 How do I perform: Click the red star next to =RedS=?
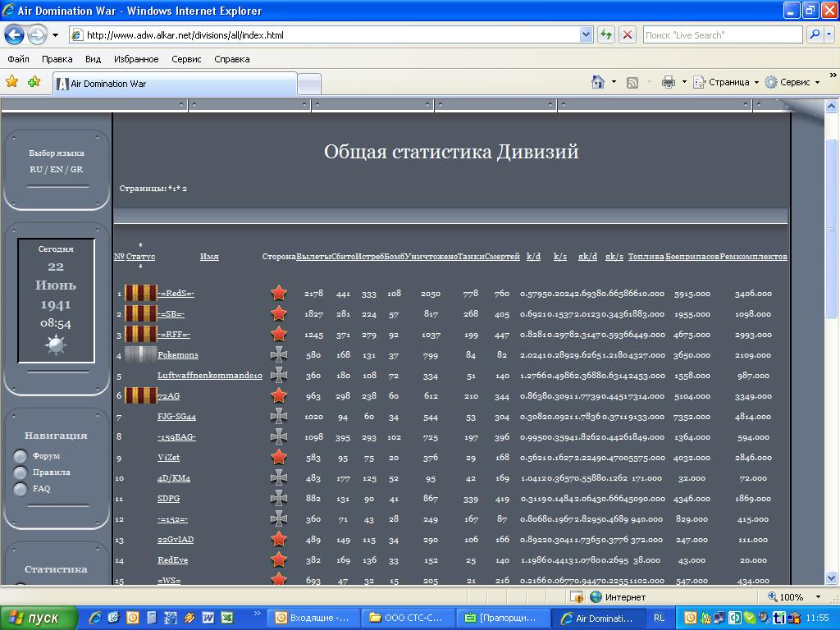pyautogui.click(x=279, y=293)
